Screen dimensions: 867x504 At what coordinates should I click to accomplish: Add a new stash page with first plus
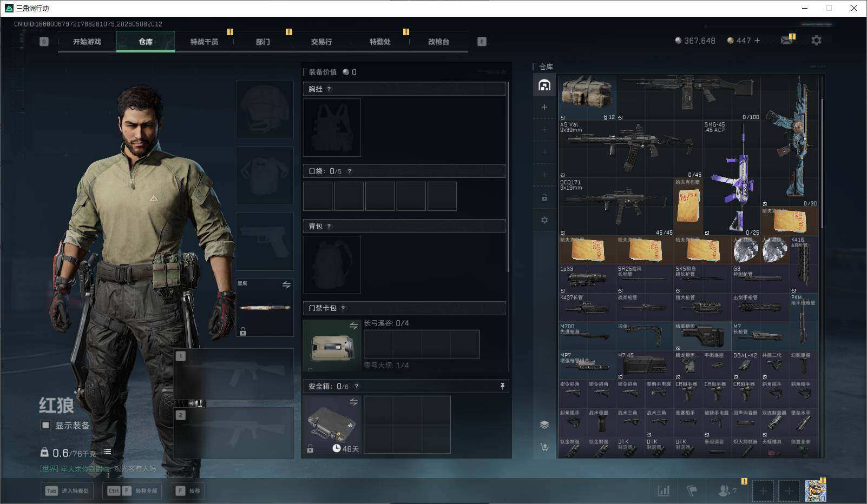[x=544, y=107]
